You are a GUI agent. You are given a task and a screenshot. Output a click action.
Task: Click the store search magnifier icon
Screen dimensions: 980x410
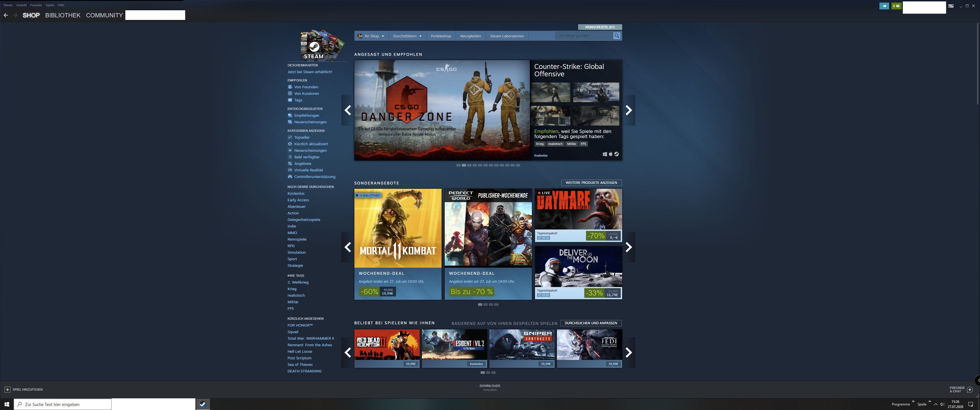[617, 36]
